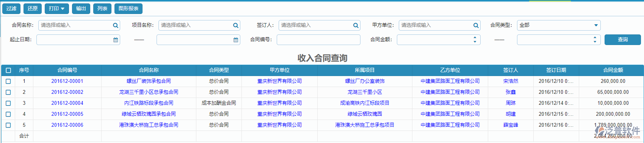Open contract number 201612-00005

(x=67, y=114)
